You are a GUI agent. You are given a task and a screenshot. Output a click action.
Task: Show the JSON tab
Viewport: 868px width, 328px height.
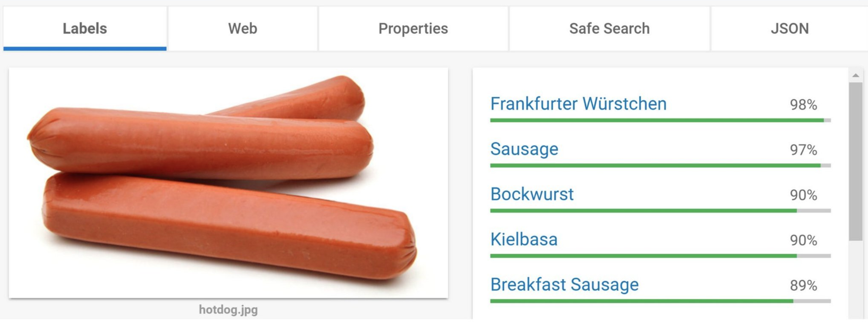[790, 29]
